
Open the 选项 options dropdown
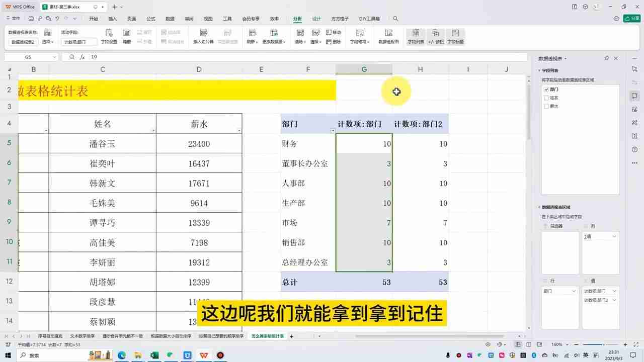coord(48,42)
